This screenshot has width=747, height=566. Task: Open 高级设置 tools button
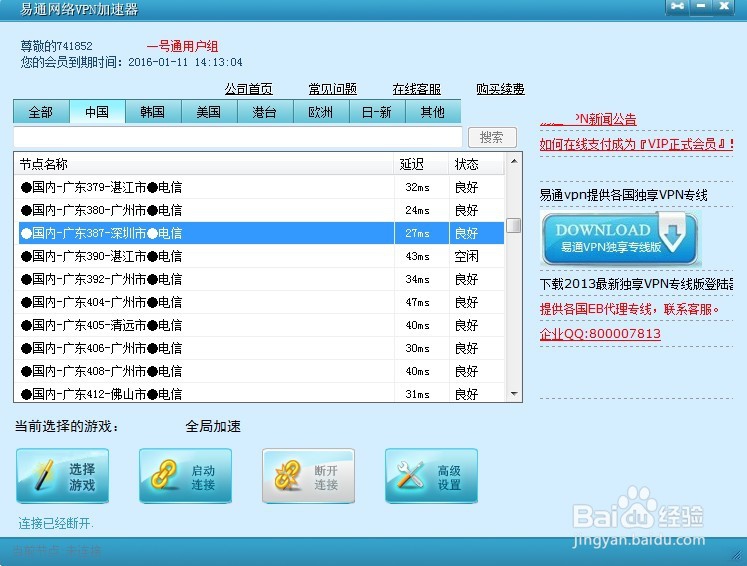(x=431, y=476)
